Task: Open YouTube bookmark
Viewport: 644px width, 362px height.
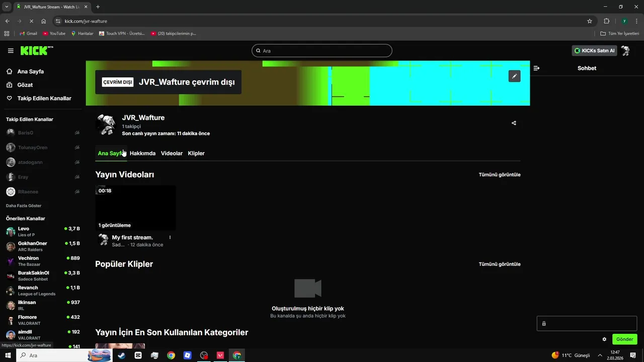Action: click(54, 34)
